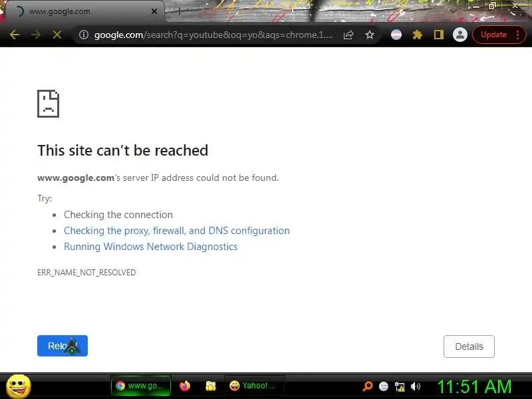View site information icon in address bar

point(84,35)
